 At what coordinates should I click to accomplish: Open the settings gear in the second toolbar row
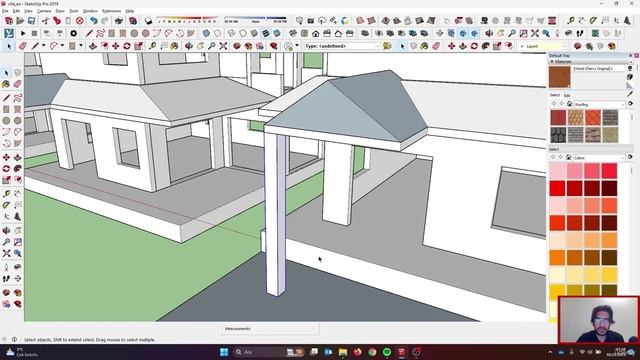click(x=73, y=33)
